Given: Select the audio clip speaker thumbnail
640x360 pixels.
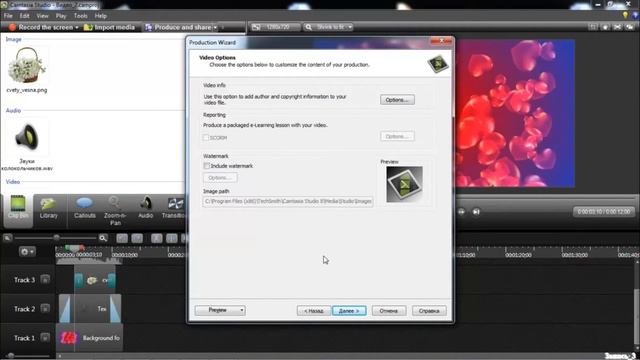Looking at the screenshot, I should (x=27, y=137).
